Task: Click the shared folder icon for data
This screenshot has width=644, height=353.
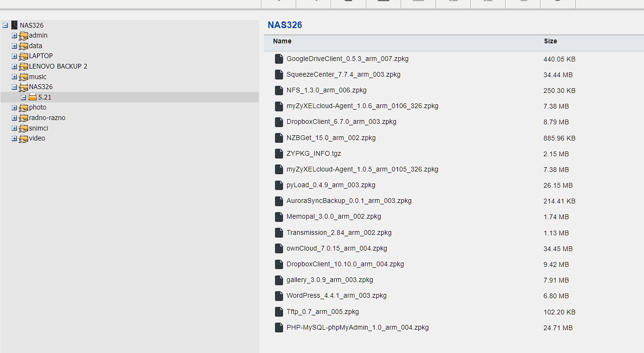Action: pyautogui.click(x=23, y=46)
